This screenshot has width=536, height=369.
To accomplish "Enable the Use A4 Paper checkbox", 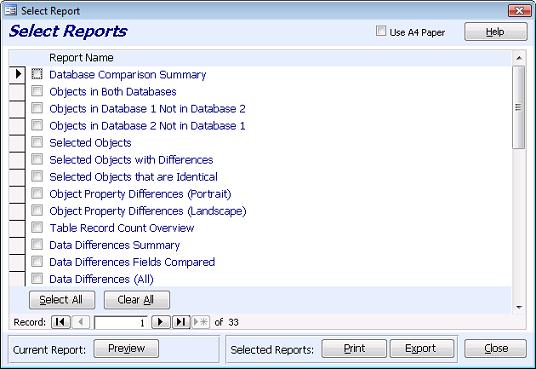I will click(381, 31).
